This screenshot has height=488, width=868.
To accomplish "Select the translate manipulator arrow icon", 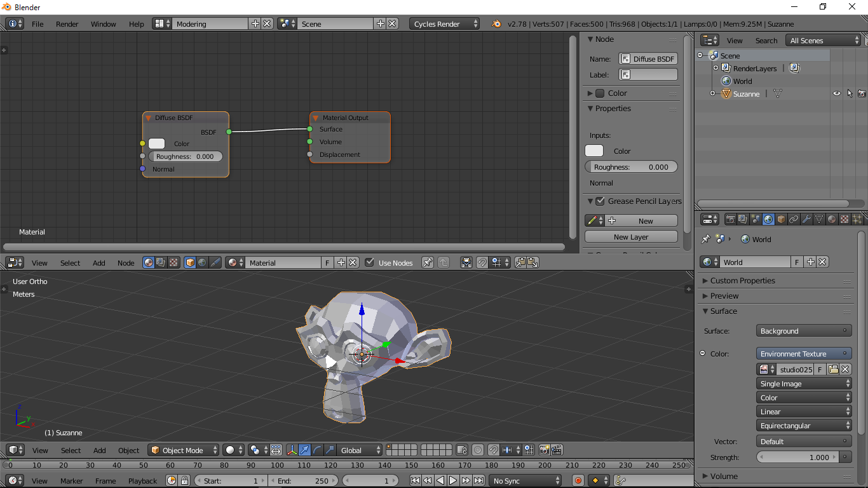I will pos(304,450).
